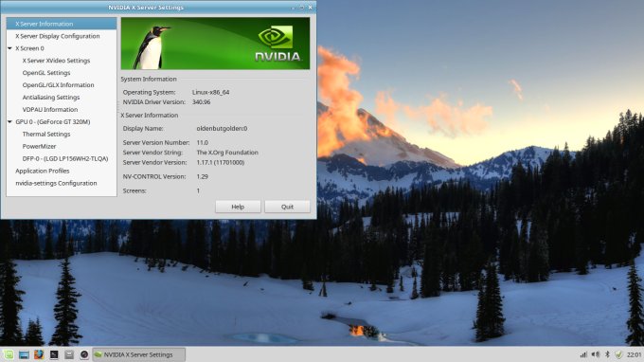Click the Help button
Screen dimensions: 644x362
238,207
